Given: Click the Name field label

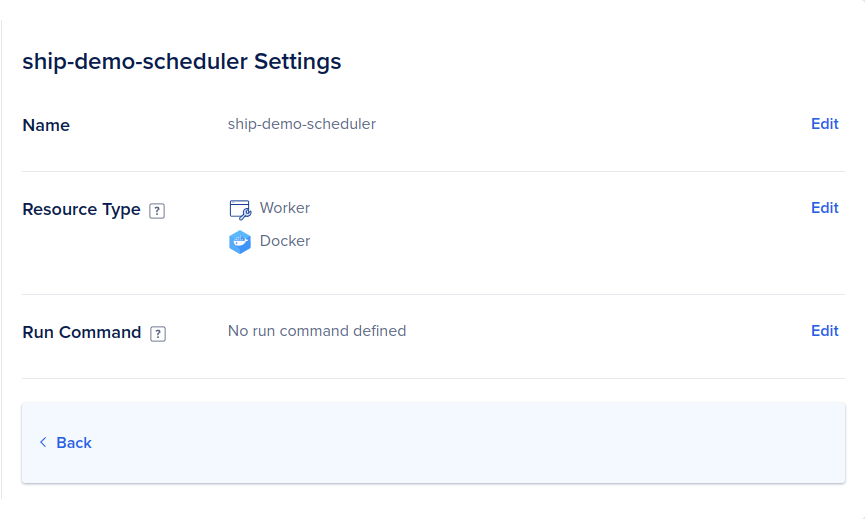Looking at the screenshot, I should tap(46, 125).
